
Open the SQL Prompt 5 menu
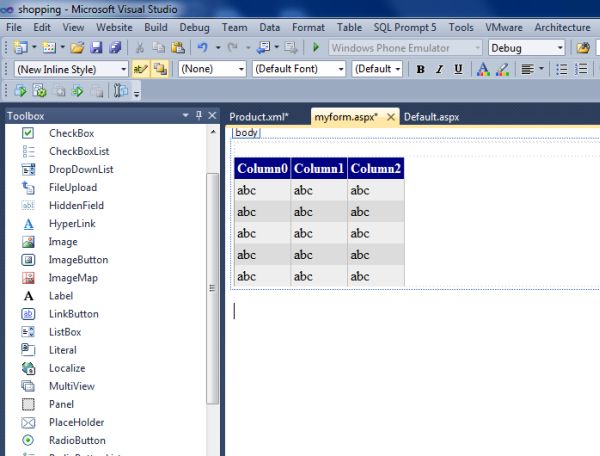(x=405, y=28)
